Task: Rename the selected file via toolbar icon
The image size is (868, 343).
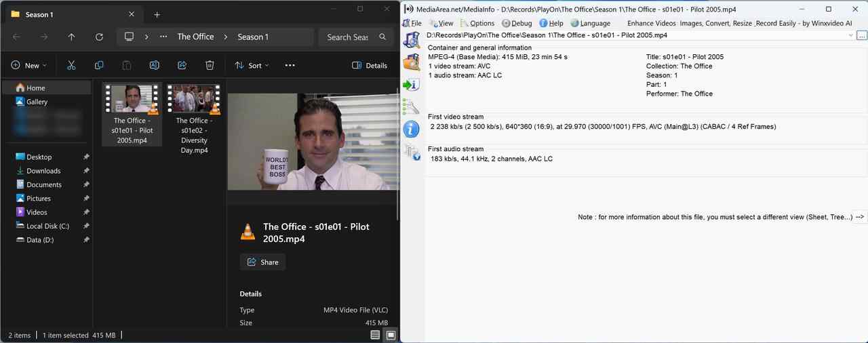Action: coord(154,65)
